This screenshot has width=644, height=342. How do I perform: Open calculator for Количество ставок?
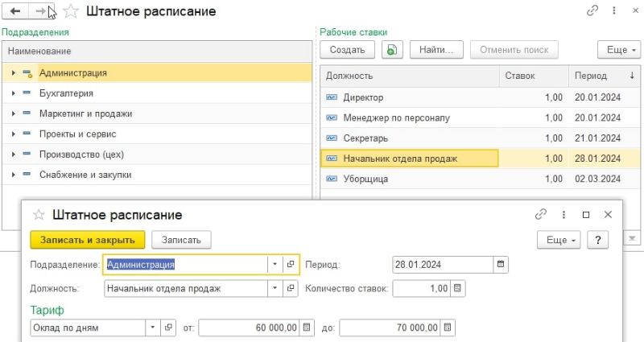pyautogui.click(x=457, y=288)
